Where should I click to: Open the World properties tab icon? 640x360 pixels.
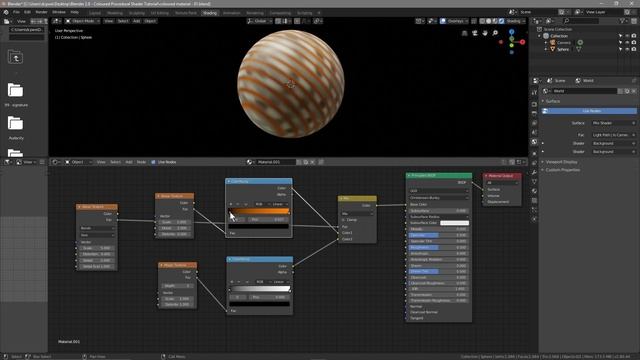click(x=534, y=142)
